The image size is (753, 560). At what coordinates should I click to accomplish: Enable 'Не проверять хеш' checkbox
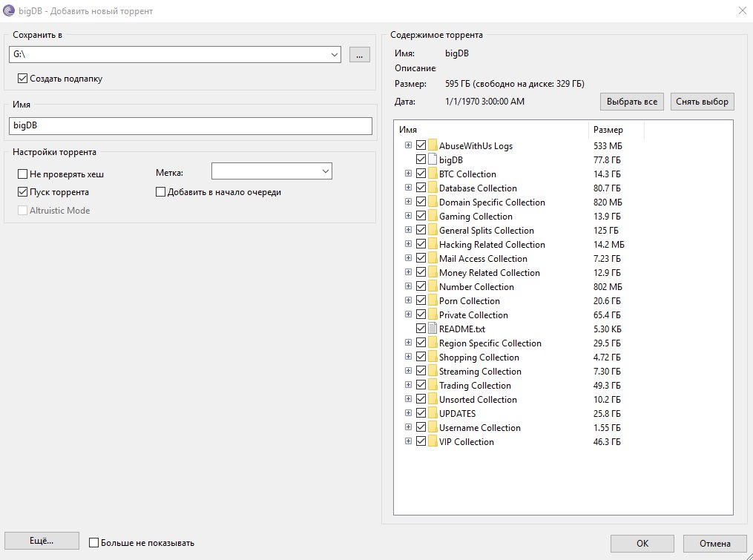pos(22,174)
